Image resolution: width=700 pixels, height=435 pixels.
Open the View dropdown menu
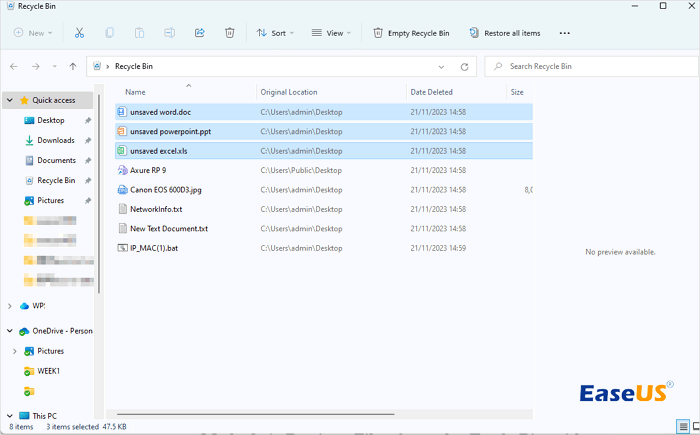pyautogui.click(x=330, y=33)
